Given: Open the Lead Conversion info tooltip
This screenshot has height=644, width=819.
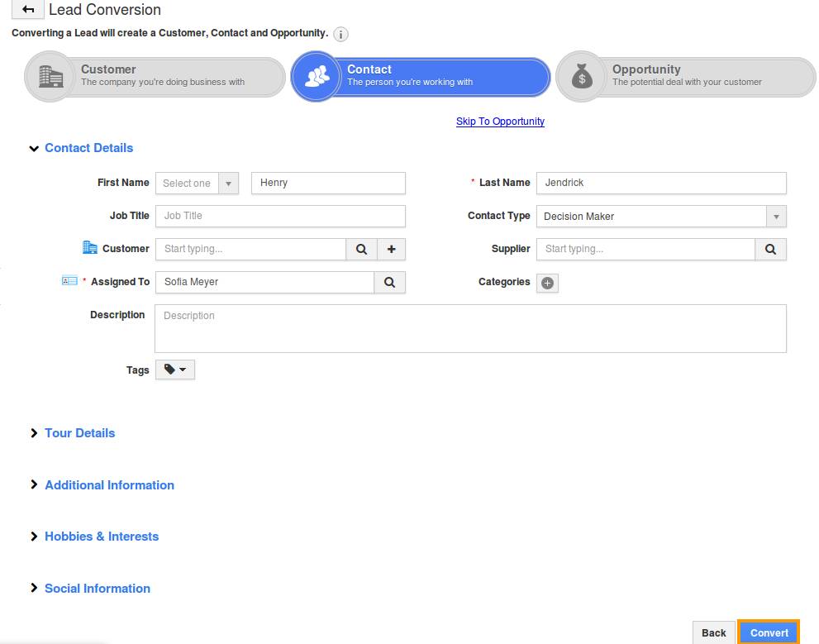Looking at the screenshot, I should 340,35.
